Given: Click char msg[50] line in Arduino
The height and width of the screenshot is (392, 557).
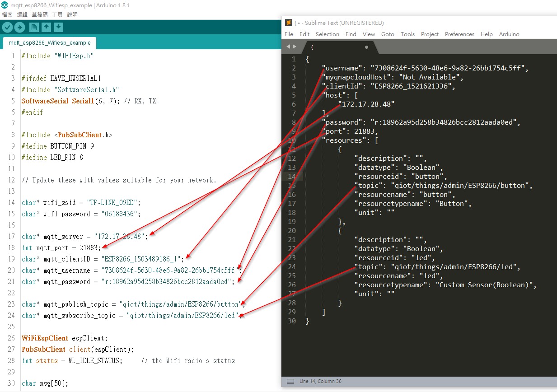Looking at the screenshot, I should [x=45, y=383].
